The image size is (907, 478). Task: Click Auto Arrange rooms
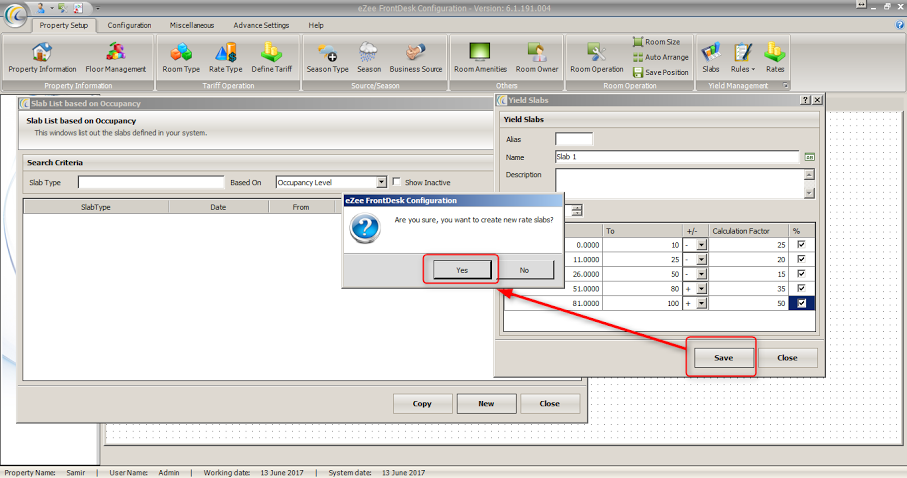click(661, 57)
